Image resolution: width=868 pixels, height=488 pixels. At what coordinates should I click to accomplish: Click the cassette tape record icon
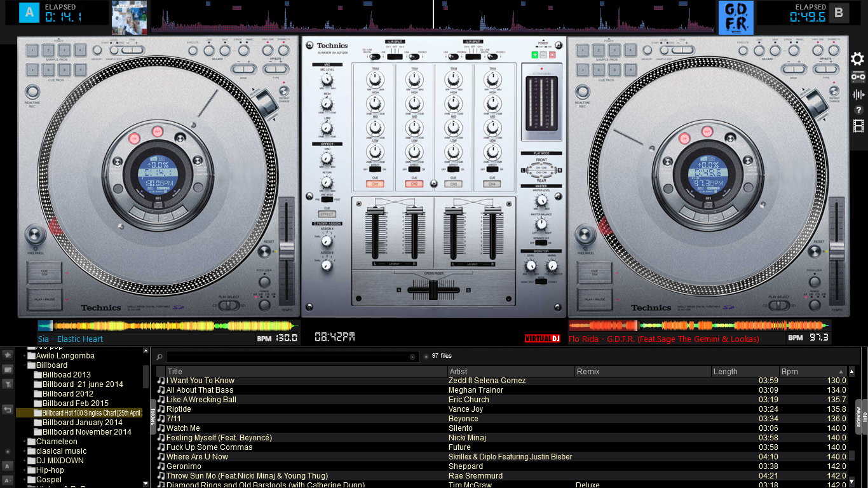[x=858, y=77]
